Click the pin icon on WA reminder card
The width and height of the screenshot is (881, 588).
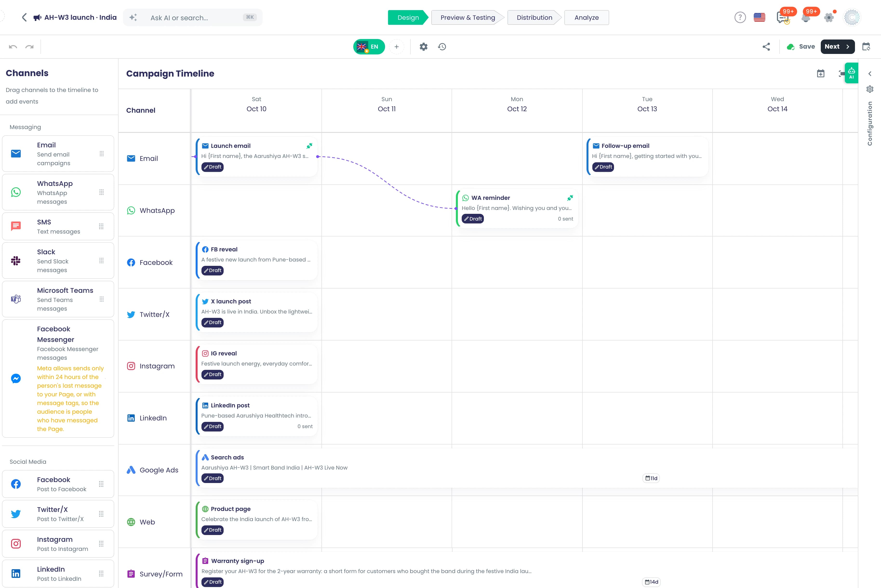tap(570, 198)
